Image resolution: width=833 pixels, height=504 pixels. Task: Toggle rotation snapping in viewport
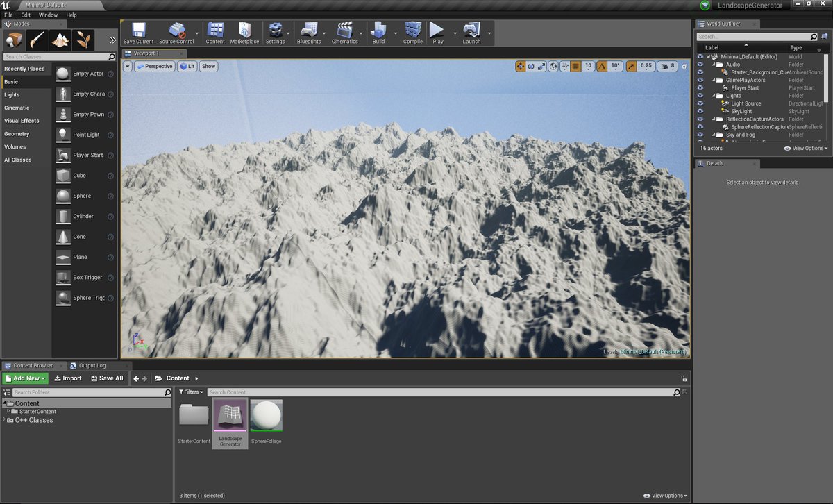[601, 66]
